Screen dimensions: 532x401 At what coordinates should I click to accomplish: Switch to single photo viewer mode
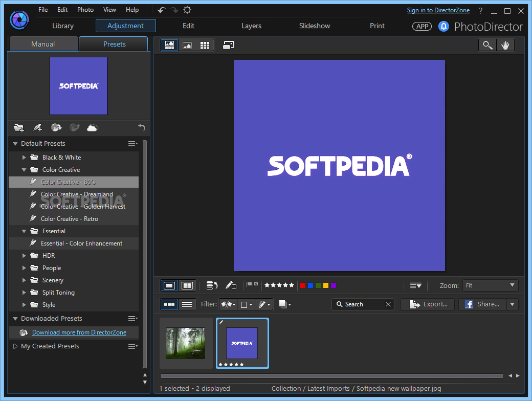pos(169,45)
